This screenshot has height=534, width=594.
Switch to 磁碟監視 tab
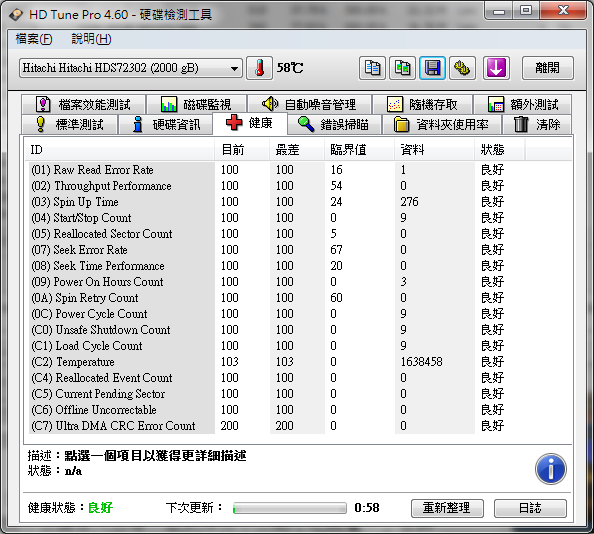196,104
